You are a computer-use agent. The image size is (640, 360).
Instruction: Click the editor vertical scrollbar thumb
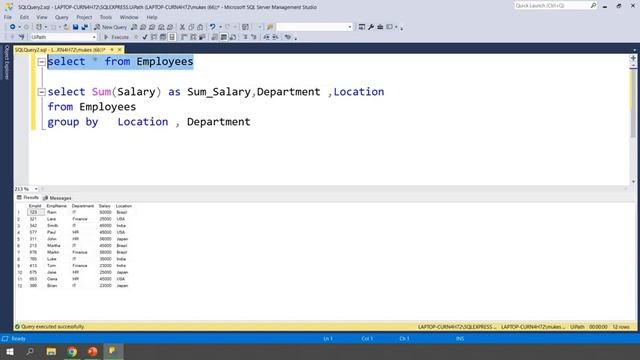click(633, 102)
